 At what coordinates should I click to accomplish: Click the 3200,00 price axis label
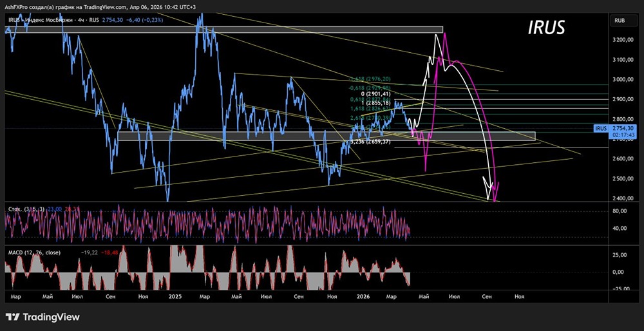(x=623, y=40)
